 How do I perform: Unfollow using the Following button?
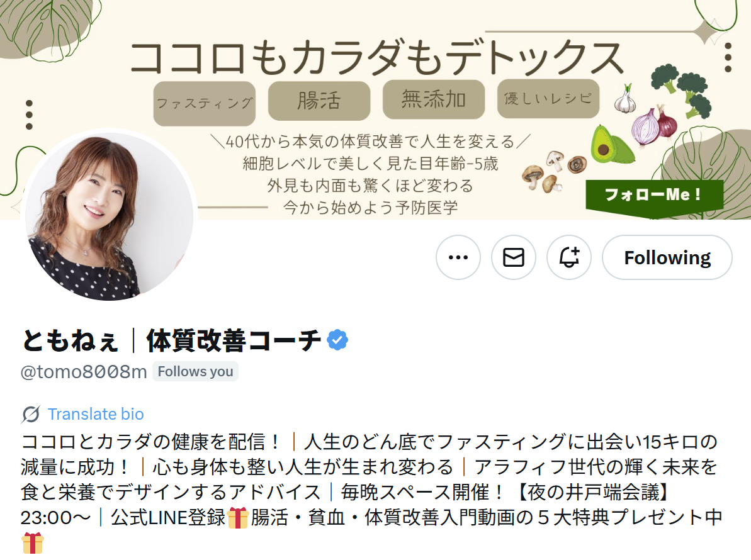coord(667,257)
